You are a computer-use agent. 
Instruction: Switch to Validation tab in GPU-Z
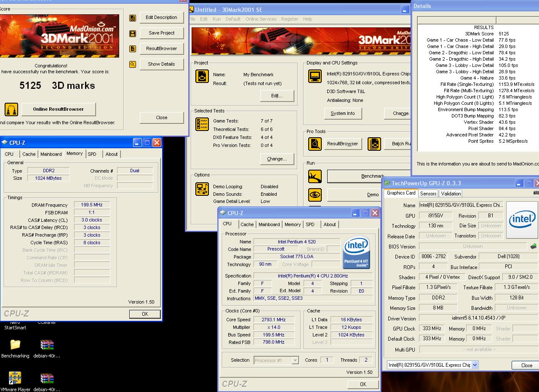[451, 194]
